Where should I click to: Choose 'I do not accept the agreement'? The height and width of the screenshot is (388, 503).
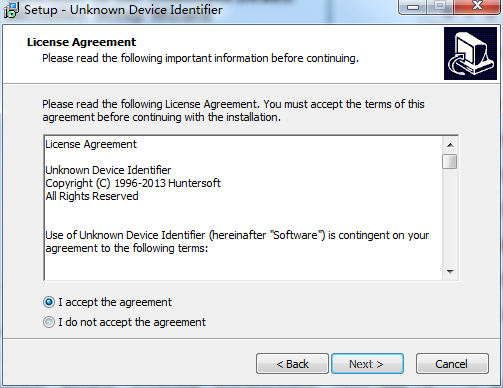(x=49, y=322)
